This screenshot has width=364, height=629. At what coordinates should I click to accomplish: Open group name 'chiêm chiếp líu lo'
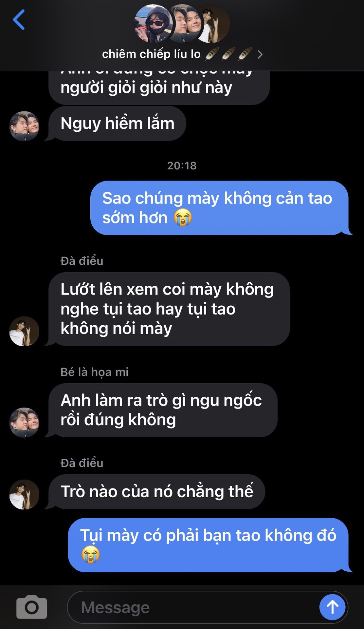click(x=151, y=54)
